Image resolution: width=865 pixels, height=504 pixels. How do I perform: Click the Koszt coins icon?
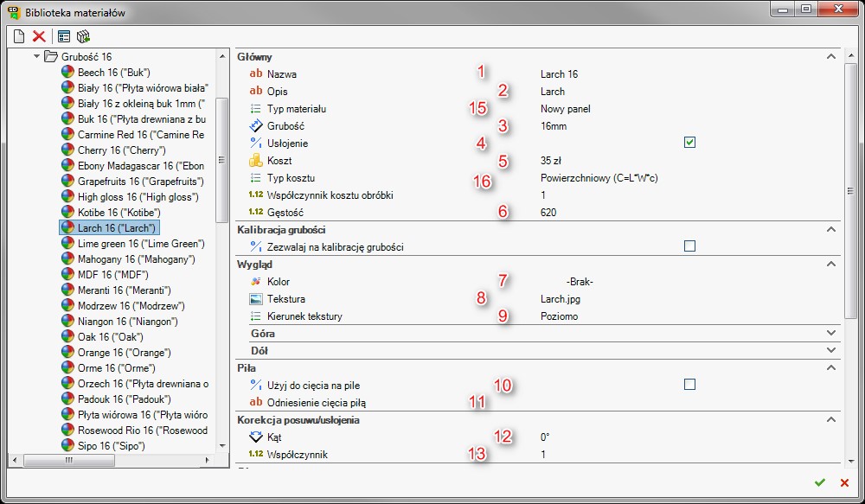tap(255, 161)
